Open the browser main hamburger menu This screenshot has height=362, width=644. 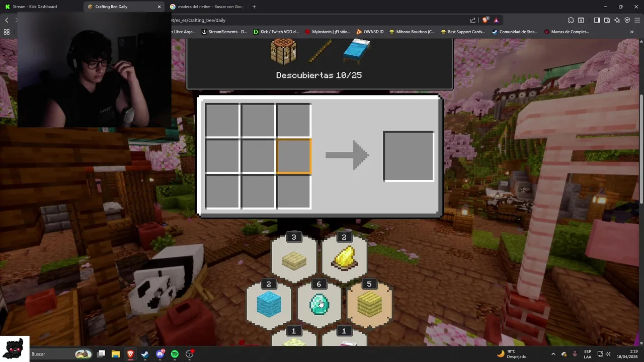[637, 20]
